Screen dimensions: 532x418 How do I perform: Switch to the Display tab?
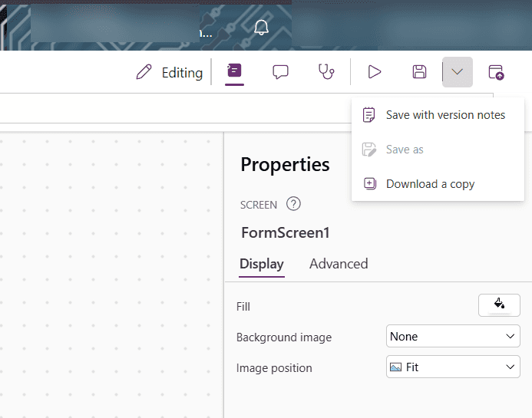tap(262, 265)
